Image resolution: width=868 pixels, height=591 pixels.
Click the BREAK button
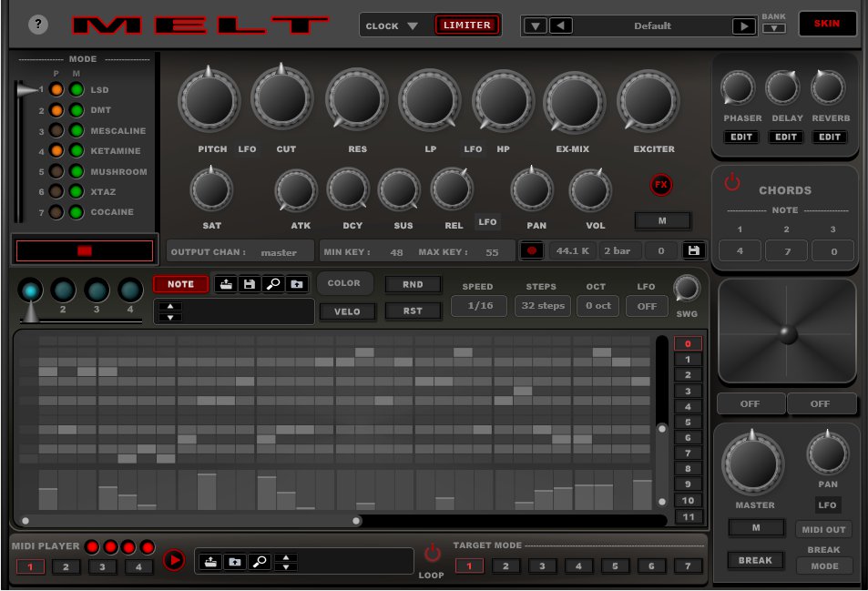[755, 560]
